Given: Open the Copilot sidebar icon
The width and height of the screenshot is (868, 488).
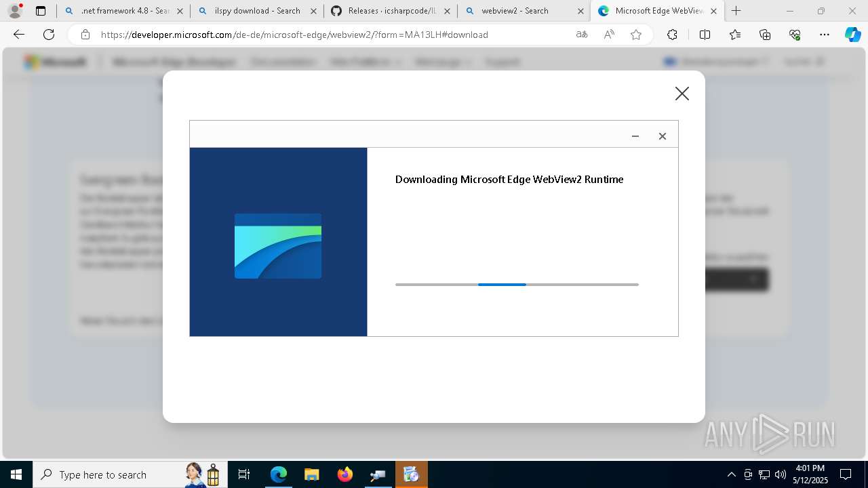Looking at the screenshot, I should click(853, 35).
